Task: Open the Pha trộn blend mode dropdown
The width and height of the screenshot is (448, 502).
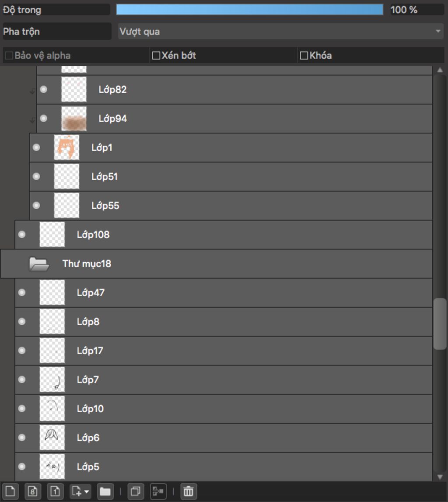Action: tap(280, 32)
